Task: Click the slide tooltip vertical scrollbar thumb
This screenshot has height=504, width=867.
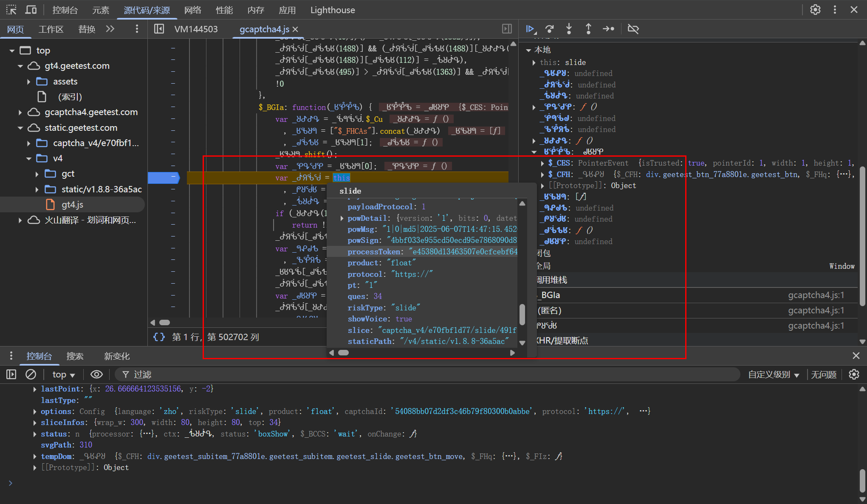Action: coord(522,314)
